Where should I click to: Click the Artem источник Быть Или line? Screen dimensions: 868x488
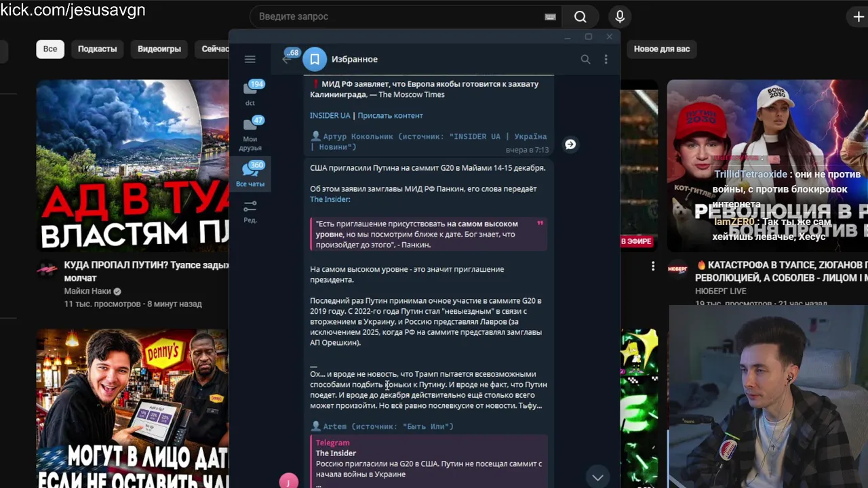pyautogui.click(x=382, y=426)
